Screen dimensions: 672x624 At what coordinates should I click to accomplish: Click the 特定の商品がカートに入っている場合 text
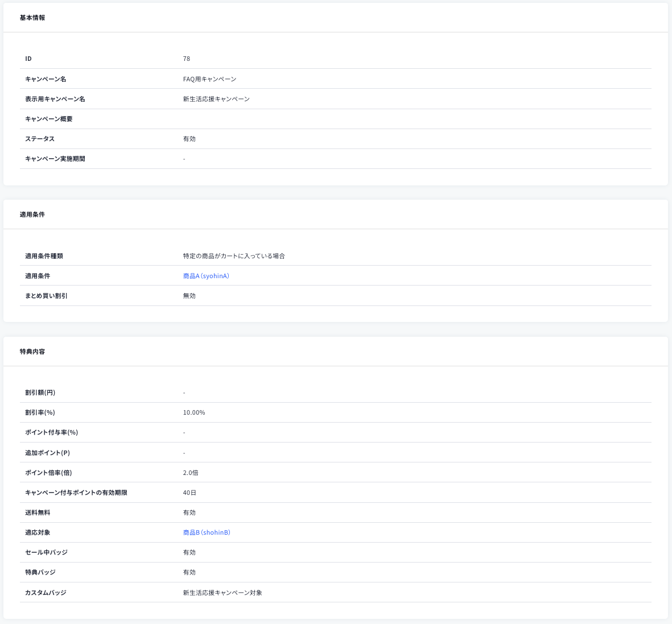(x=234, y=256)
